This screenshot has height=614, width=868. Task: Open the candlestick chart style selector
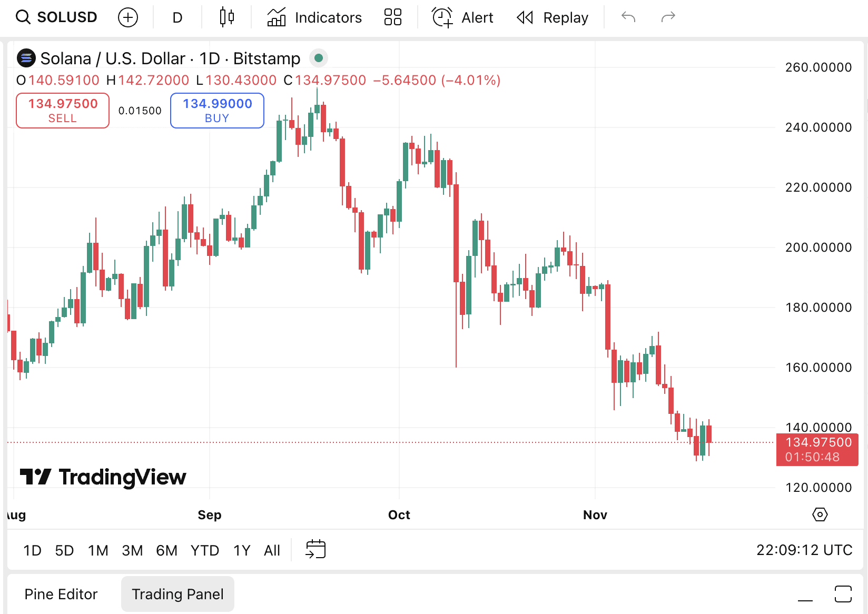coord(227,17)
